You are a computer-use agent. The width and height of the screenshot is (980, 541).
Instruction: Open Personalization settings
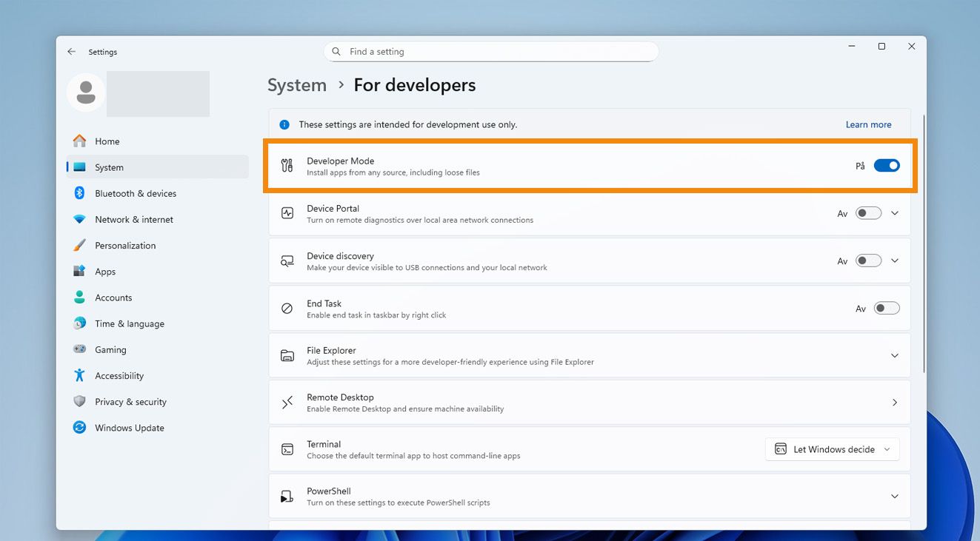(158, 245)
